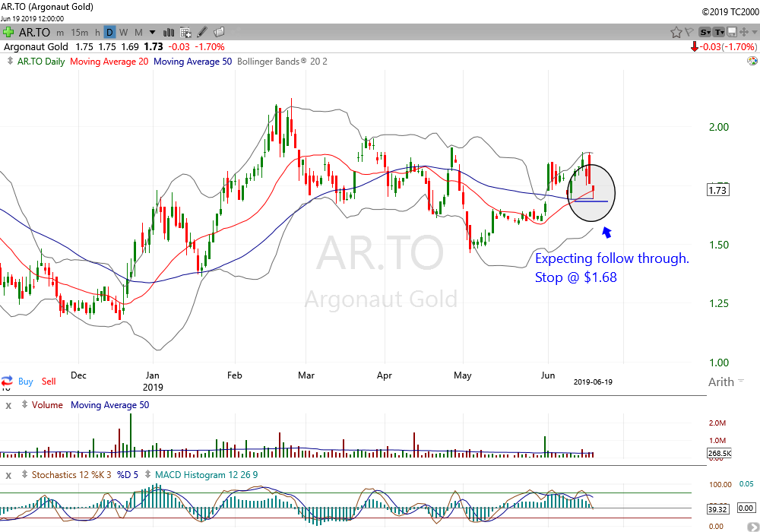Close the Stochastics pane with its x
This screenshot has width=760, height=532.
(8, 476)
